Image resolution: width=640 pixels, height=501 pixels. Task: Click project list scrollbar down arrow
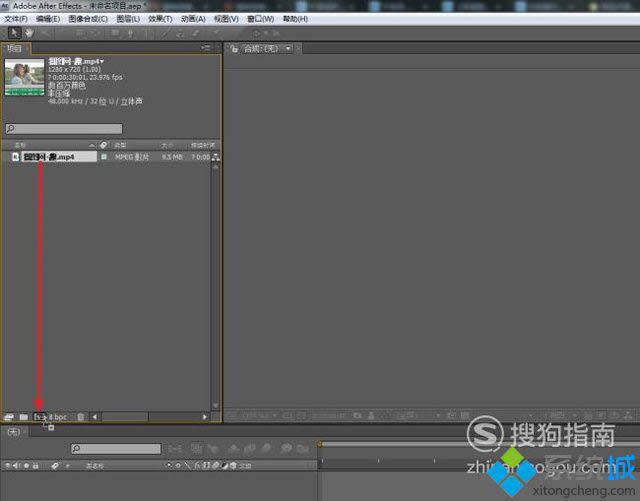[216, 405]
